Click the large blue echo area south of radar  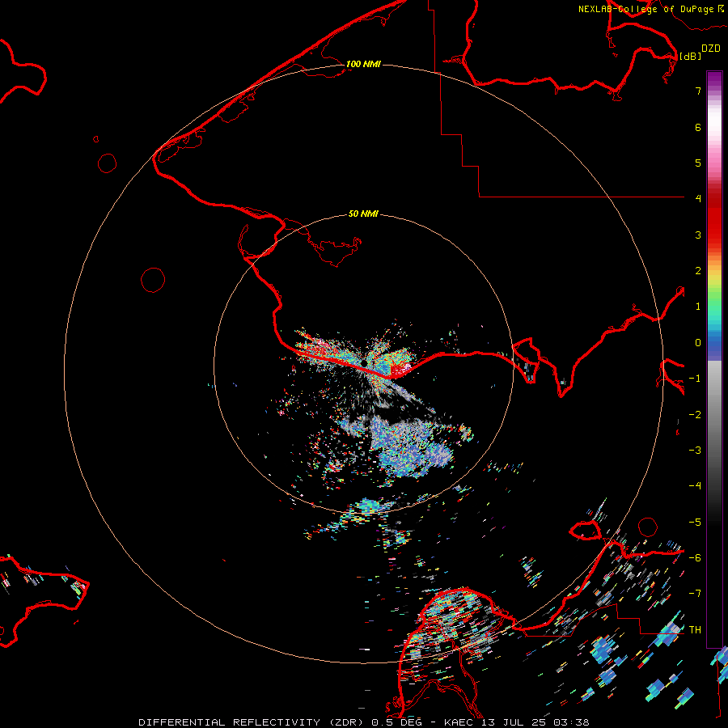408,446
